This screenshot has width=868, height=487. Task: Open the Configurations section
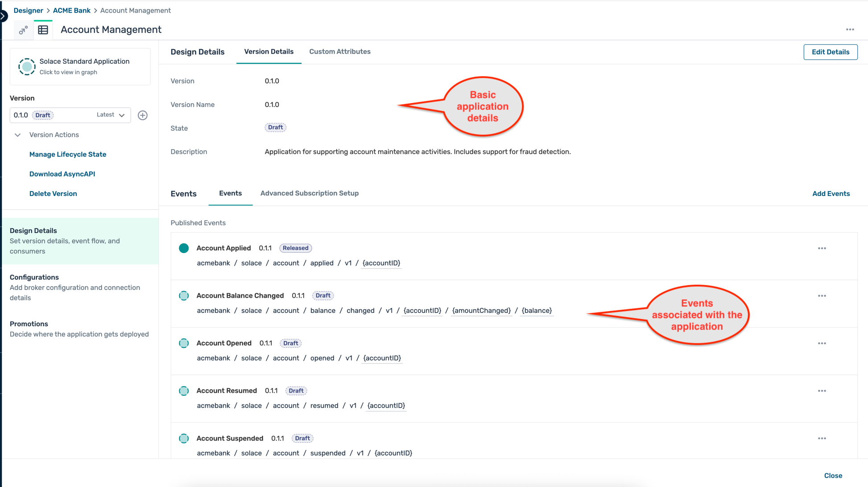click(34, 277)
